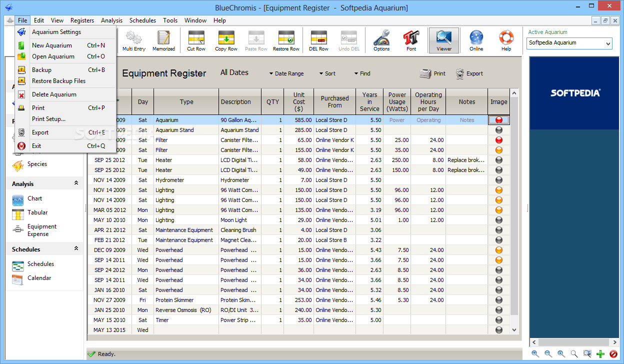Click the Online globe icon
Image resolution: width=624 pixels, height=364 pixels.
[x=476, y=40]
